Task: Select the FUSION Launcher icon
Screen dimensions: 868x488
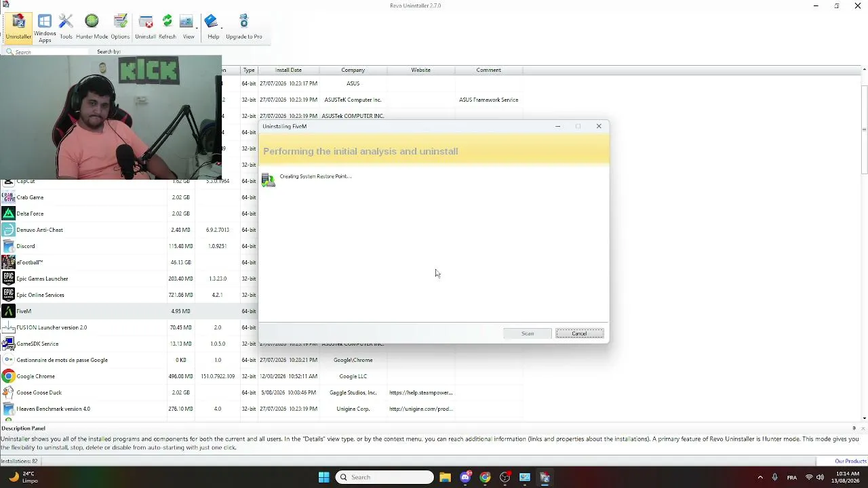Action: click(x=8, y=327)
